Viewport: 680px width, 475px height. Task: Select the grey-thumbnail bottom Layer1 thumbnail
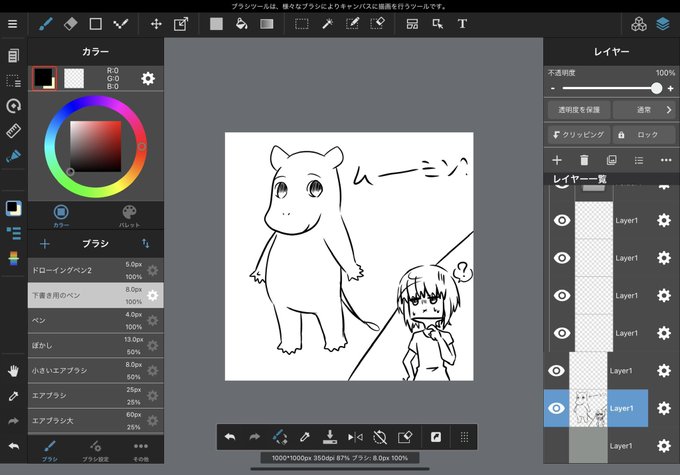click(x=588, y=446)
